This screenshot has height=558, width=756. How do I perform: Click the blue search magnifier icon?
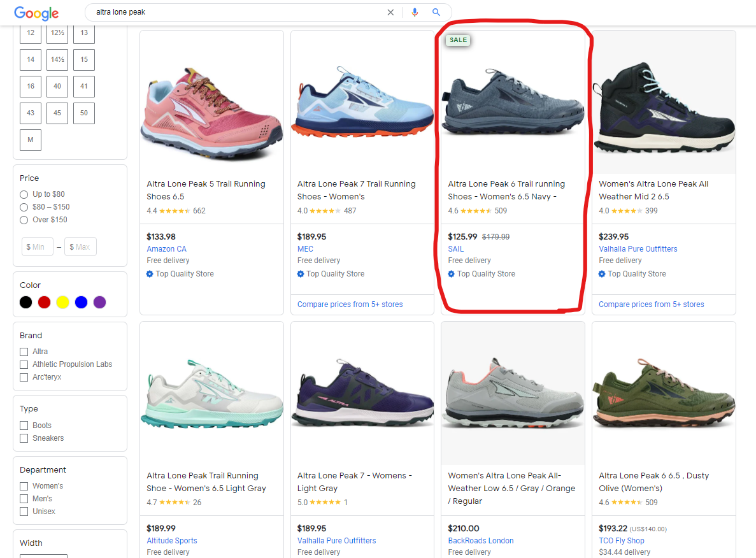[436, 12]
